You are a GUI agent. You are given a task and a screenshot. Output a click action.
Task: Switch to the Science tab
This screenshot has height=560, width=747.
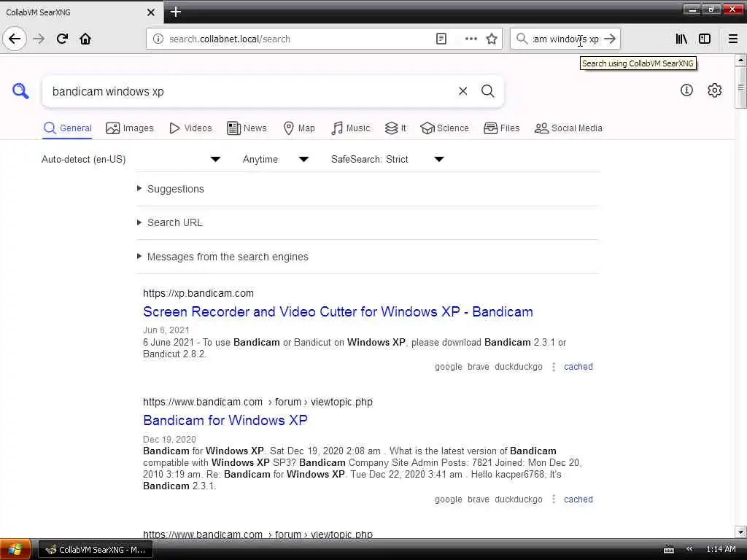[x=444, y=128]
